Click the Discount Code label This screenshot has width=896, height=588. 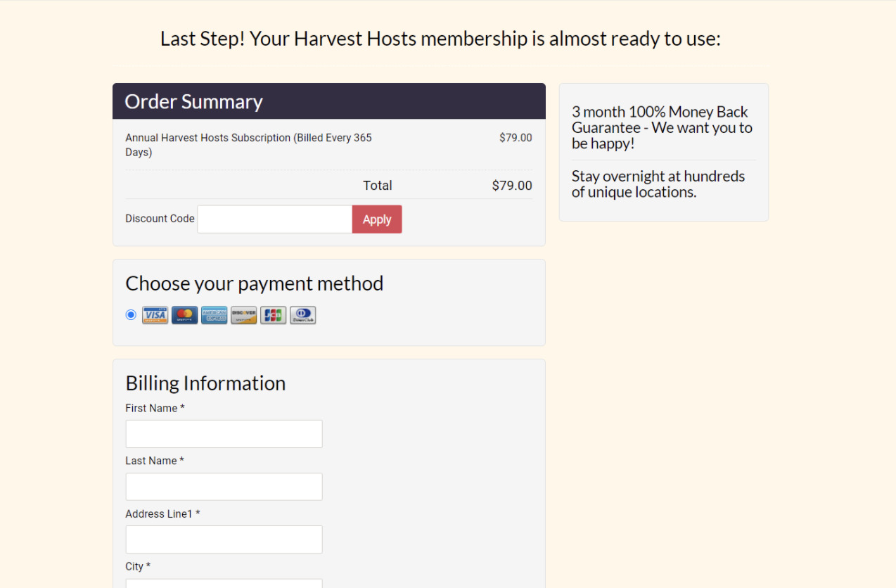[x=160, y=219]
